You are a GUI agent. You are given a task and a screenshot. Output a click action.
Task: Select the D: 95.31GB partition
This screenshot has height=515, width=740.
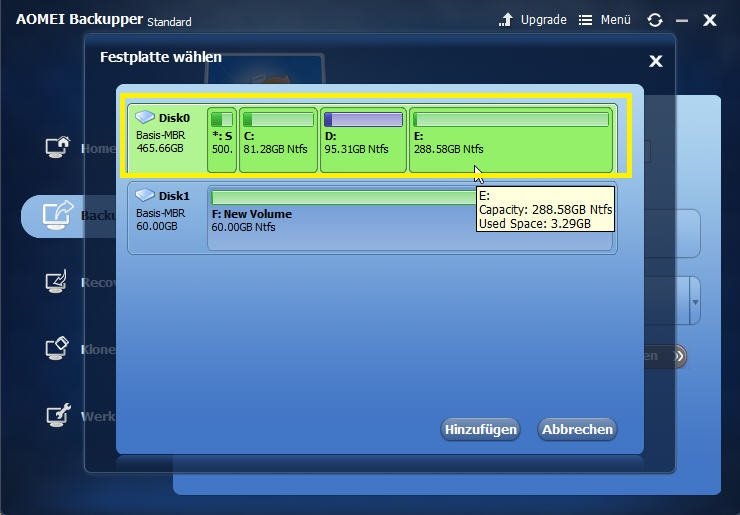[x=363, y=140]
